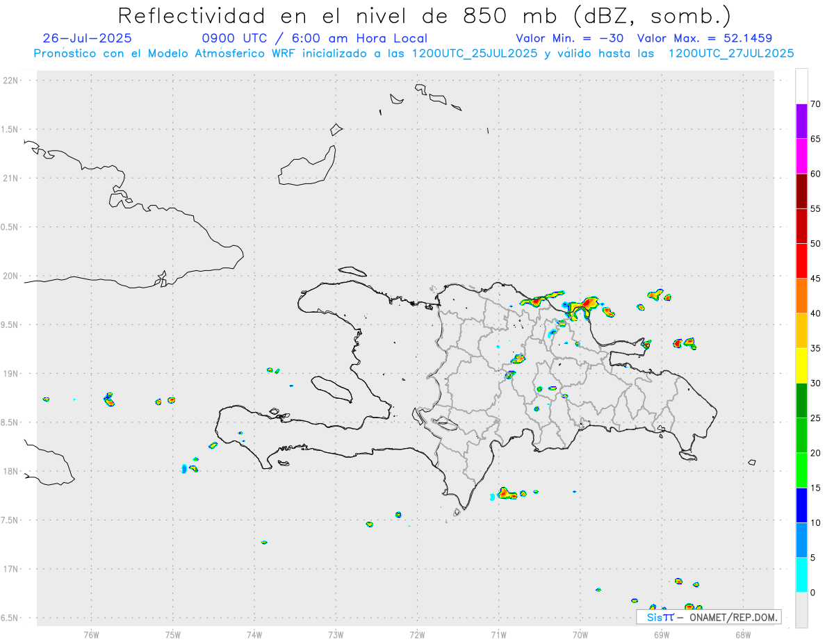The height and width of the screenshot is (644, 834).
Task: Pick the orange 40–45 dBZ color band
Action: [x=801, y=296]
